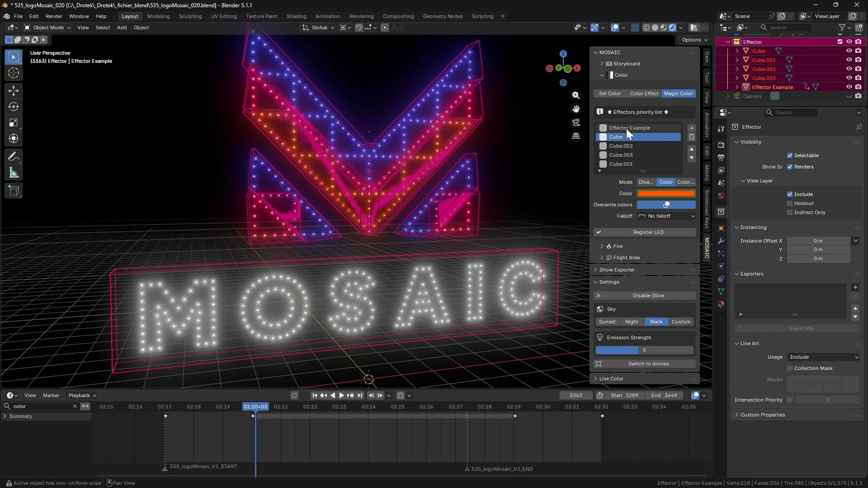868x488 pixels.
Task: Adjust the Emission Strength slider
Action: [x=645, y=350]
